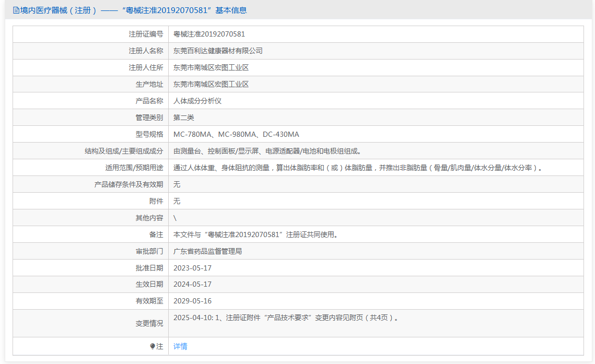Click the 注册证编号 label
Screen dimensions: 595x364
coord(146,34)
